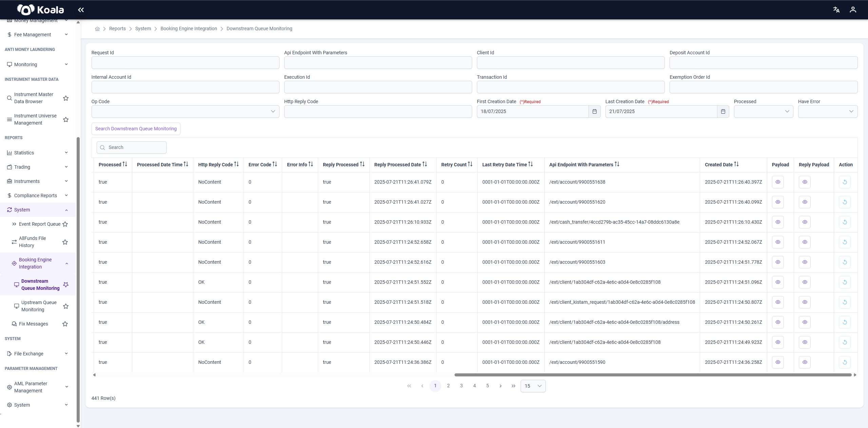Star the Fix Messages menu item
Image resolution: width=868 pixels, height=428 pixels.
point(65,324)
